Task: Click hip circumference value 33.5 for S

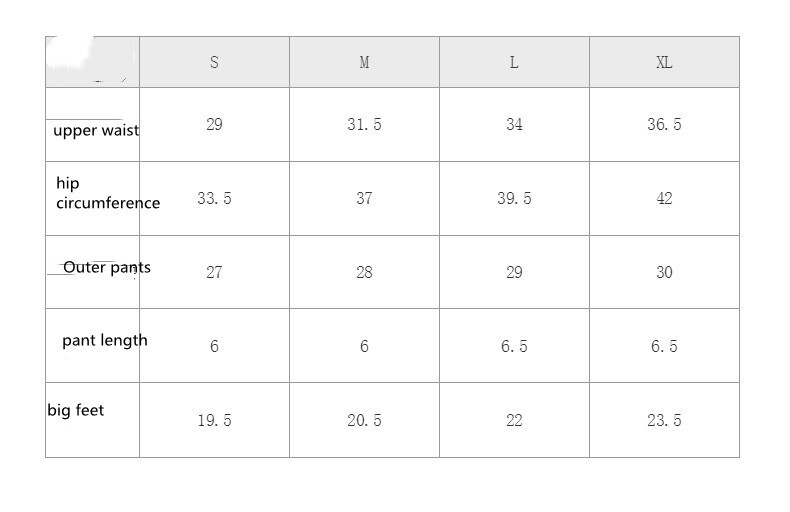Action: pyautogui.click(x=214, y=199)
